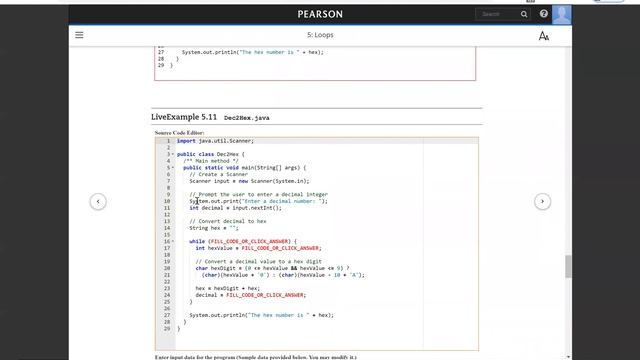Collapse the while loop fold at line 16
This screenshot has width=640, height=360.
point(173,241)
